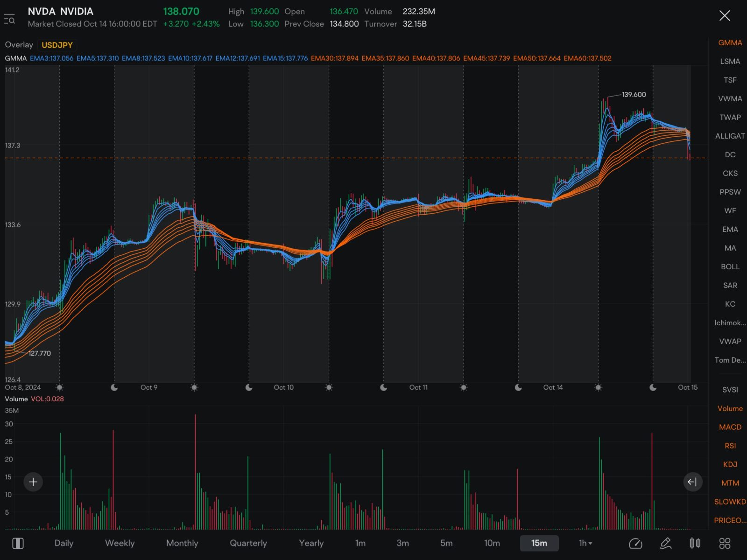Tap the Overlay label
Screen dimensions: 747x560
19,45
